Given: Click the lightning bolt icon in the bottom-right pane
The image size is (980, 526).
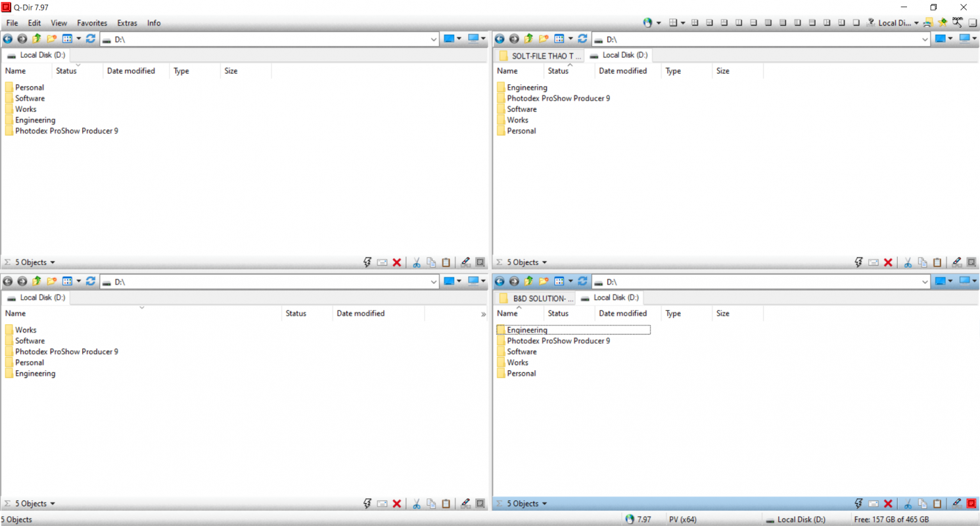Looking at the screenshot, I should coord(859,504).
